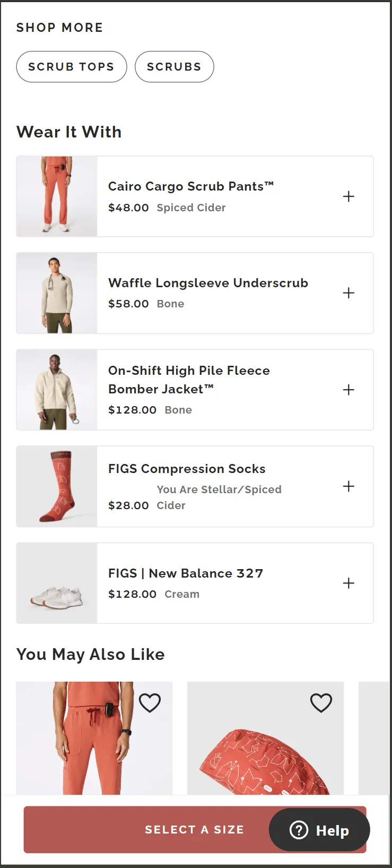Favorite the scrub pants under You May Also Like
This screenshot has width=392, height=868.
point(150,702)
